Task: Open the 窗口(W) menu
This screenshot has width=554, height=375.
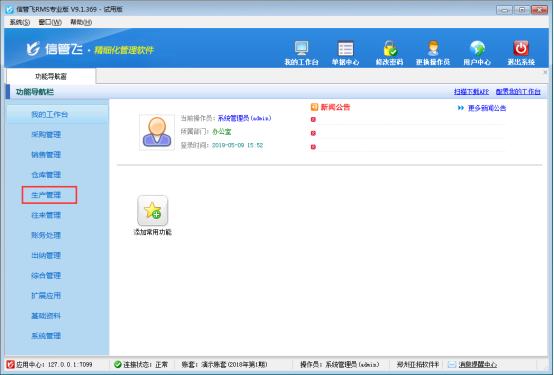Action: point(50,22)
